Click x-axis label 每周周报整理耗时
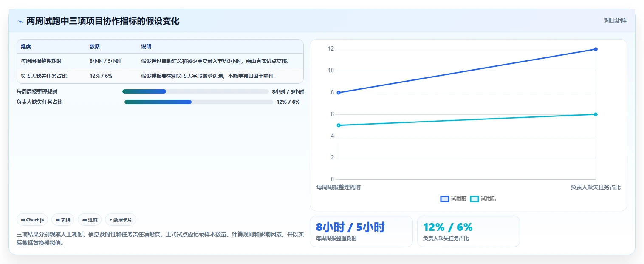 [x=339, y=187]
